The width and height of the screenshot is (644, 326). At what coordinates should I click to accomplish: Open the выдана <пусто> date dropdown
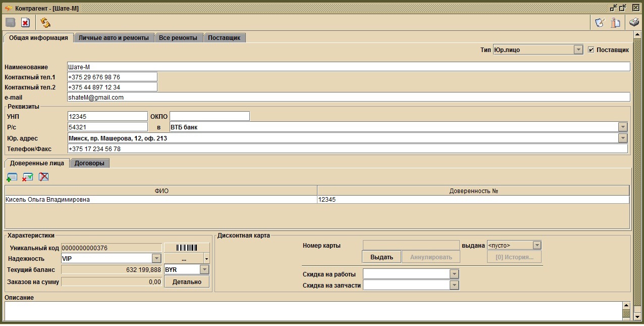pyautogui.click(x=537, y=245)
